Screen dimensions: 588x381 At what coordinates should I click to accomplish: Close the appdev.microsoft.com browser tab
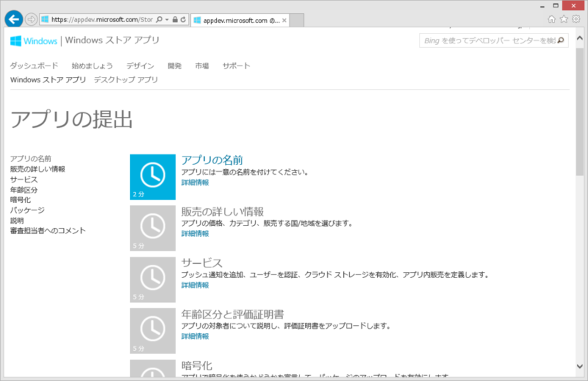pos(284,20)
